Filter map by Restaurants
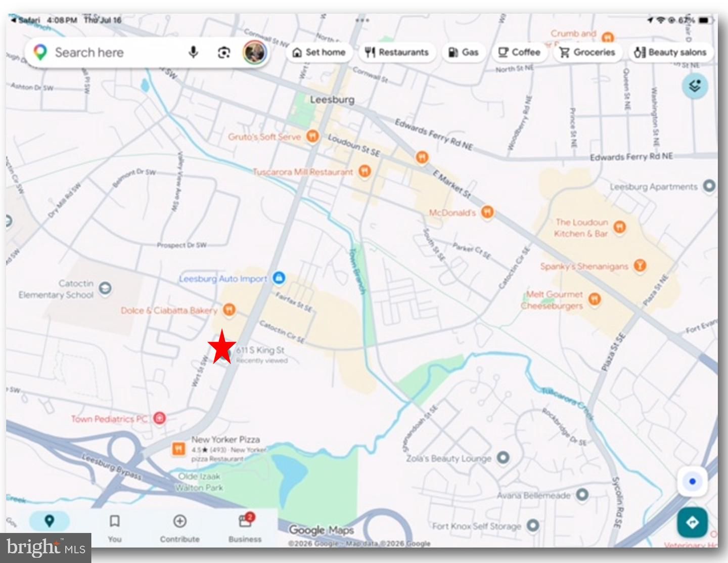 click(x=397, y=52)
